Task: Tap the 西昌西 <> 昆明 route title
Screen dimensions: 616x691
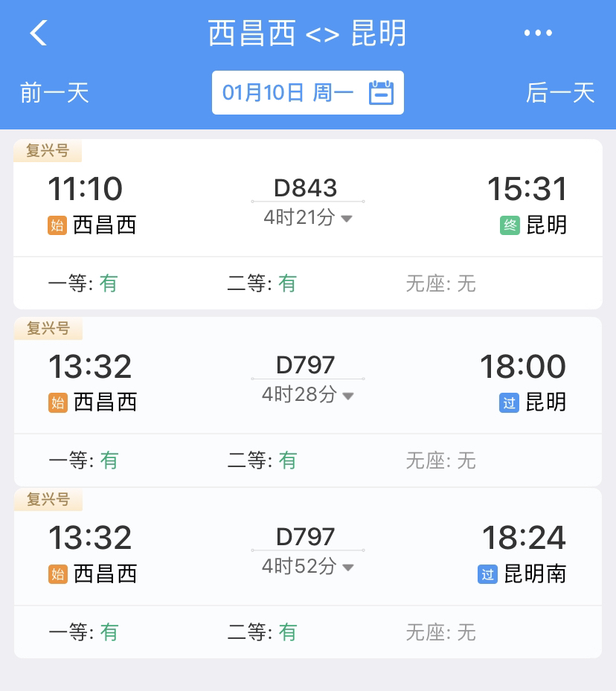Action: (307, 33)
